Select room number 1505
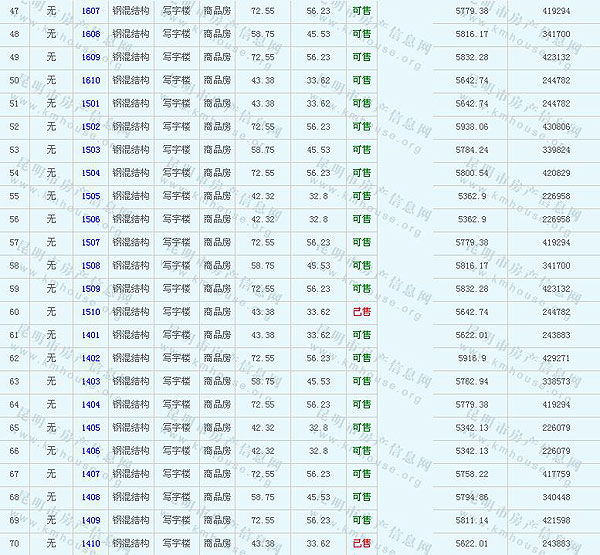The image size is (600, 555). click(x=91, y=196)
